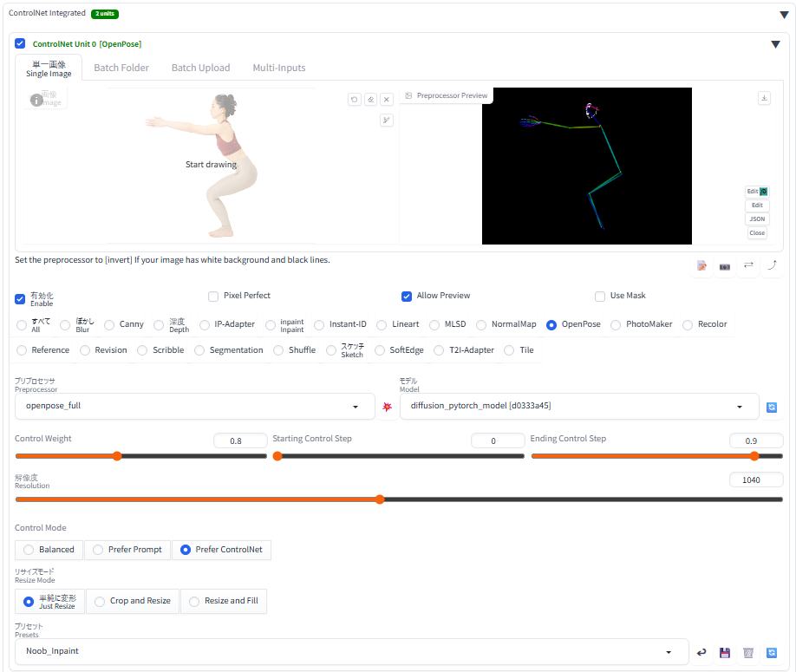Select the Canny control type

pyautogui.click(x=109, y=325)
